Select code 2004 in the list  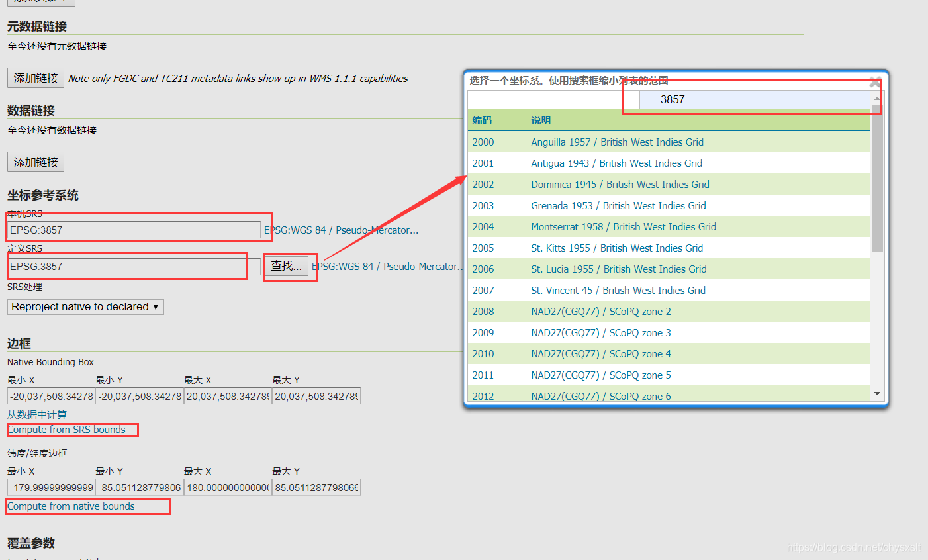point(483,226)
